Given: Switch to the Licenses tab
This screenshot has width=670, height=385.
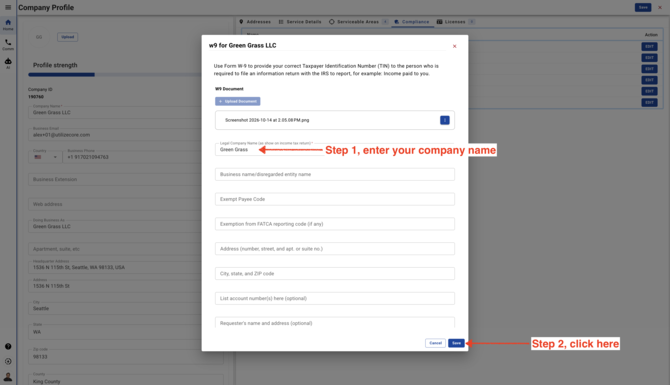Looking at the screenshot, I should point(455,22).
